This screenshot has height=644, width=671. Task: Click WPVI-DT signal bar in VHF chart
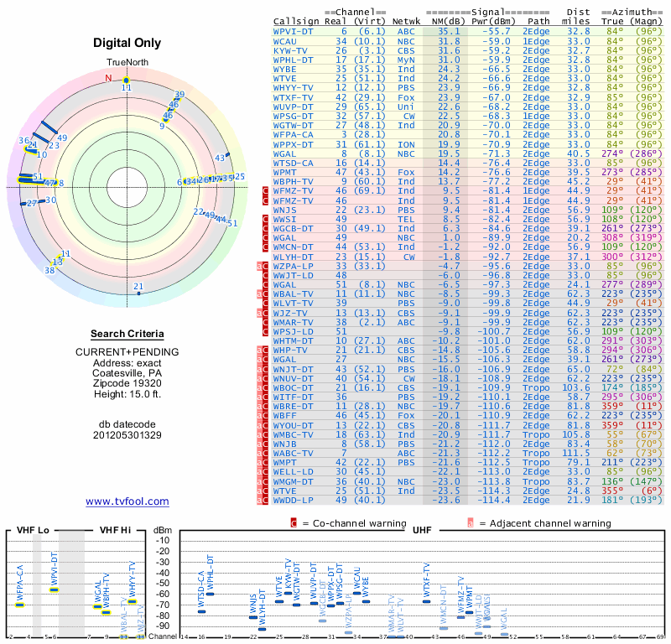(54, 590)
